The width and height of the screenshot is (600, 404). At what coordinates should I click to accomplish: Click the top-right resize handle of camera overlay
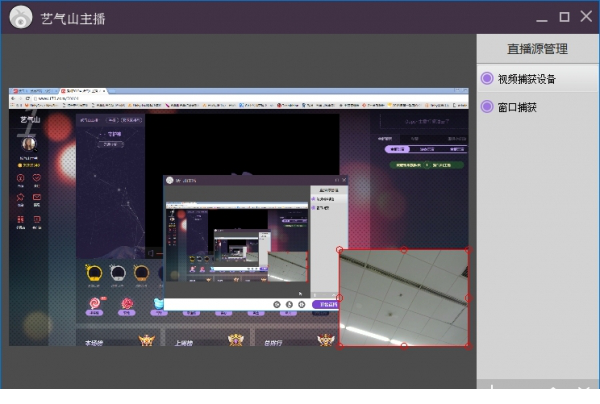coord(468,250)
